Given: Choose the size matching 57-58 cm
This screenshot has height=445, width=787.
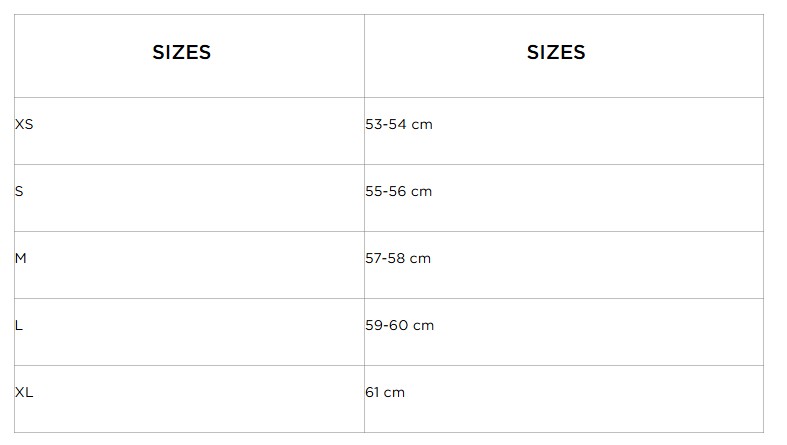Looking at the screenshot, I should point(21,258).
